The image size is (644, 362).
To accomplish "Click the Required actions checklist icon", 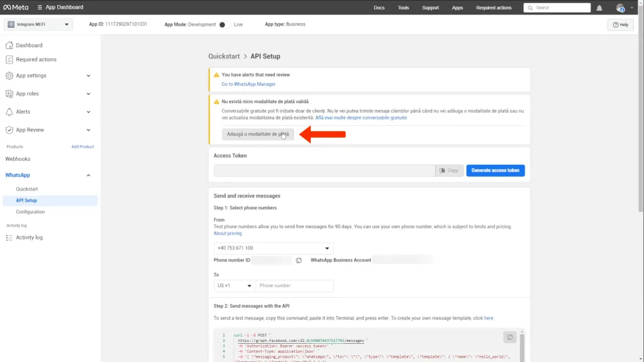I will click(x=9, y=60).
